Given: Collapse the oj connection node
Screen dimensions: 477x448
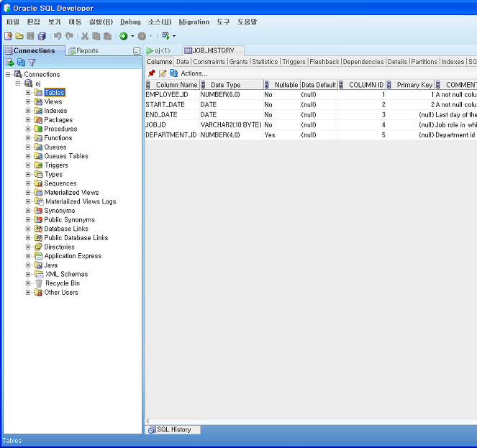Looking at the screenshot, I should (18, 83).
